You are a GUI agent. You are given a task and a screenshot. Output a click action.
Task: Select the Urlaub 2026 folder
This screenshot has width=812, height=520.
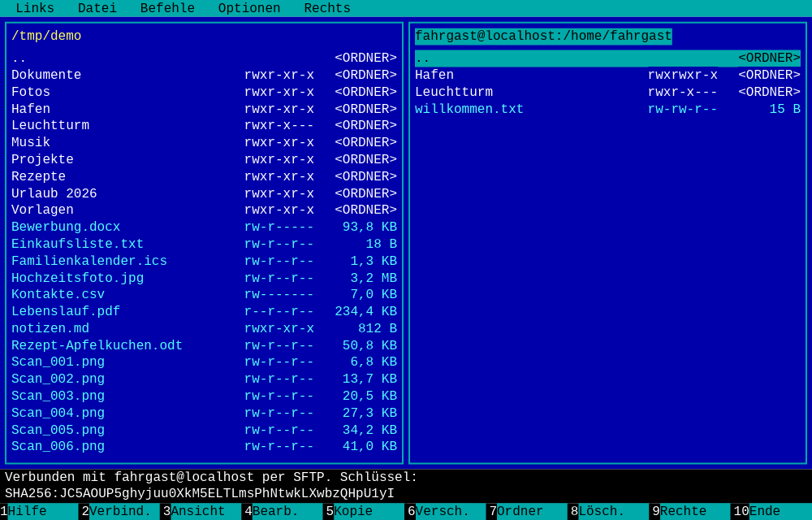204,193
